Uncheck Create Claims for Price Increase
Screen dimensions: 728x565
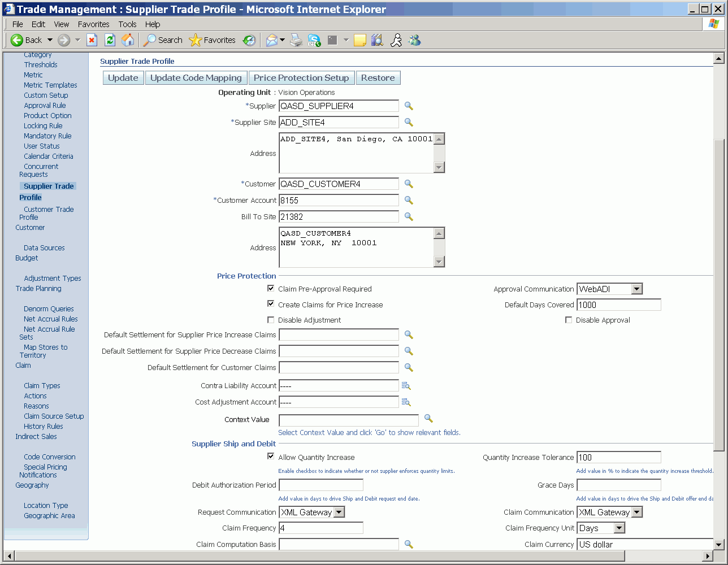[x=271, y=304]
